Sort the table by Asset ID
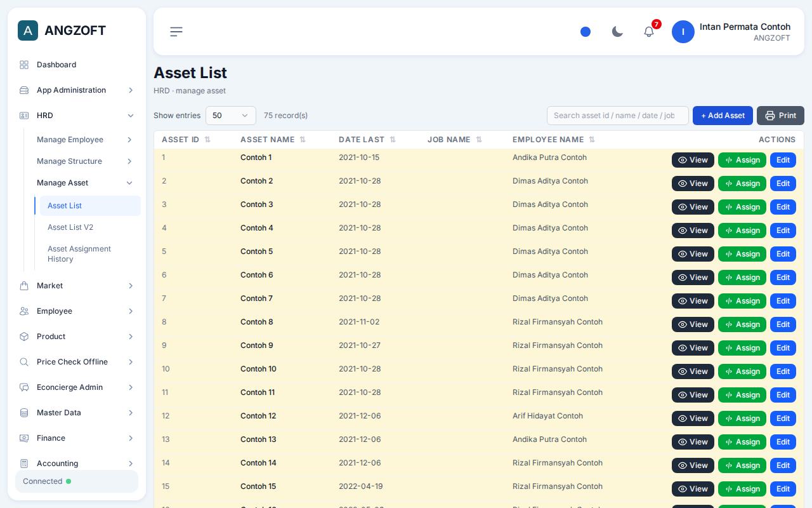This screenshot has height=508, width=812. (x=207, y=140)
